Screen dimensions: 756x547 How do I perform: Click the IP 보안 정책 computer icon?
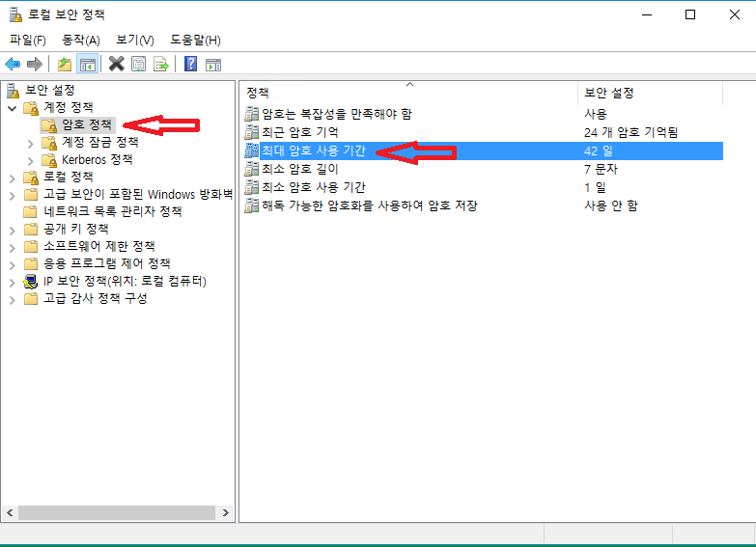click(32, 282)
